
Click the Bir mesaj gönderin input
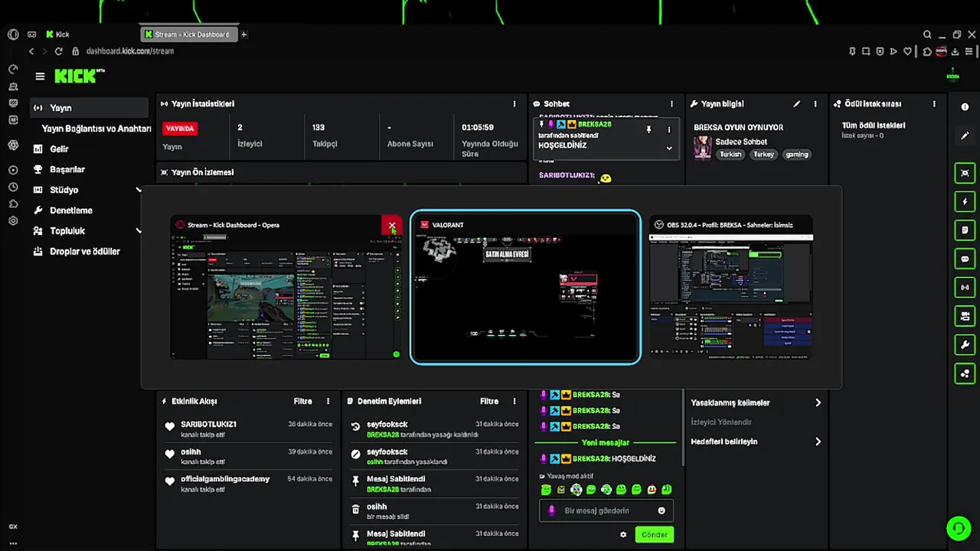click(605, 510)
